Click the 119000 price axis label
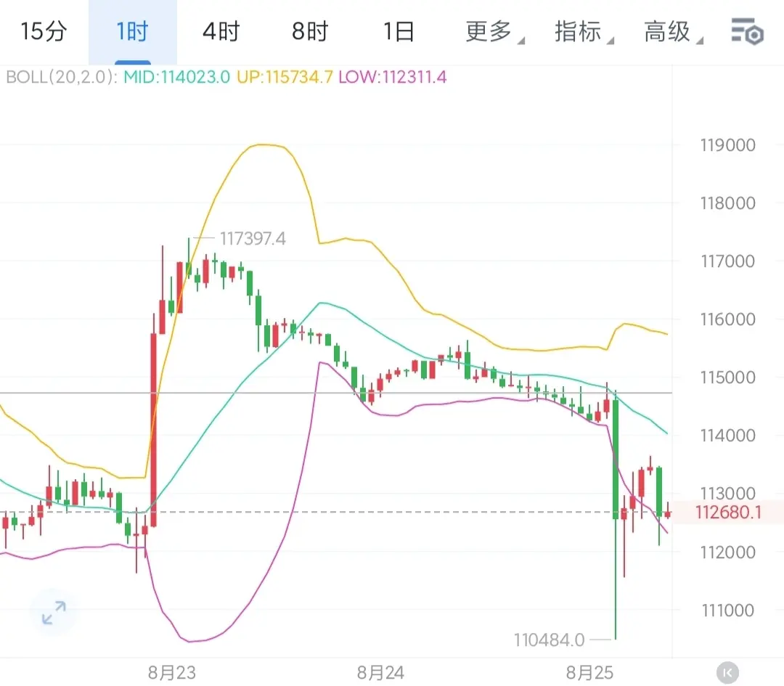The width and height of the screenshot is (784, 686). [727, 145]
